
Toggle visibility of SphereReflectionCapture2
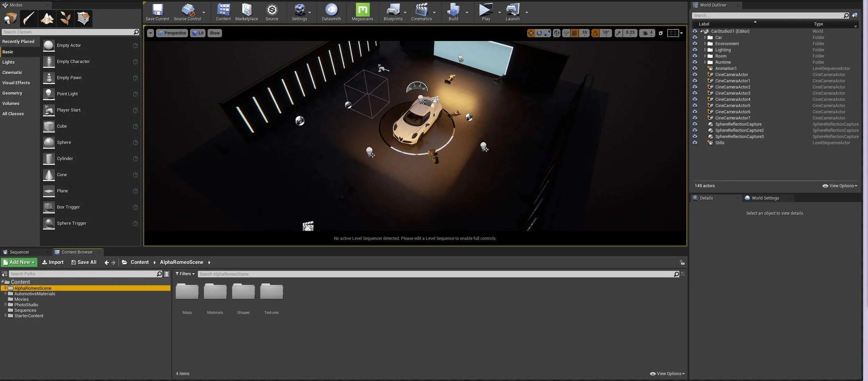coord(695,130)
